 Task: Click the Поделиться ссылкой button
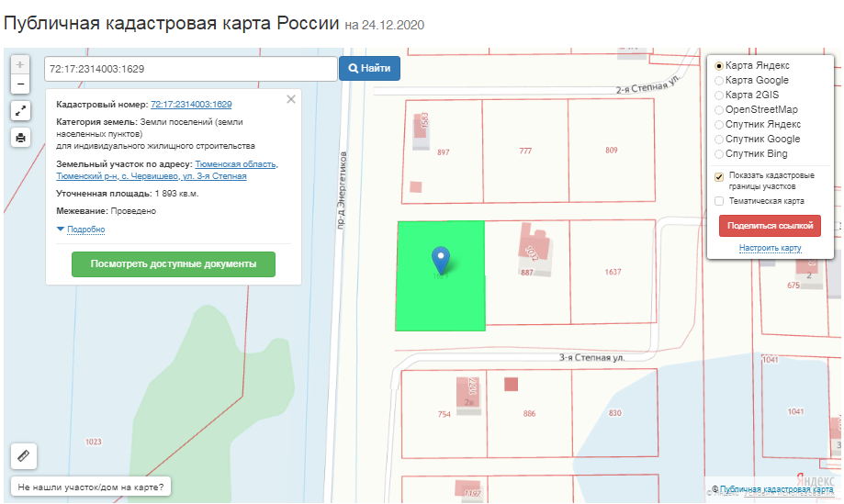coord(770,226)
